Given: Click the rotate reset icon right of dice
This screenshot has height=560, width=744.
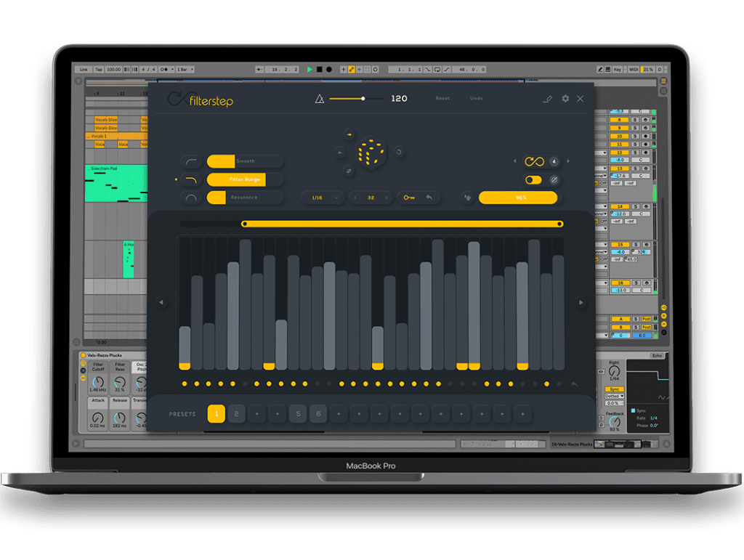Looking at the screenshot, I should (399, 153).
